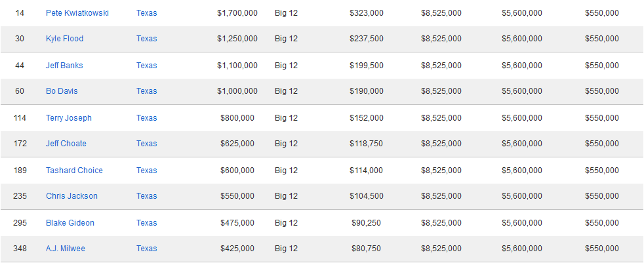Open Pete Kwiatkowski's coach profile link

tap(77, 13)
